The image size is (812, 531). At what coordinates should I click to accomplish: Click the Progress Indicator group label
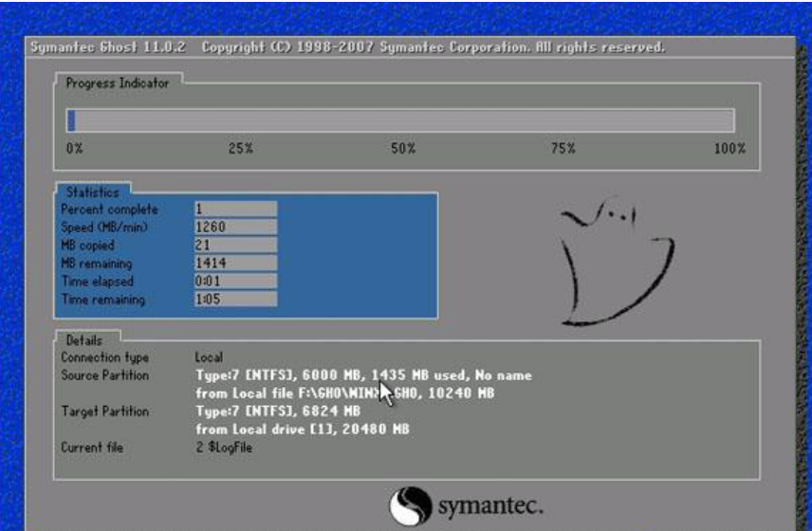coord(118,82)
